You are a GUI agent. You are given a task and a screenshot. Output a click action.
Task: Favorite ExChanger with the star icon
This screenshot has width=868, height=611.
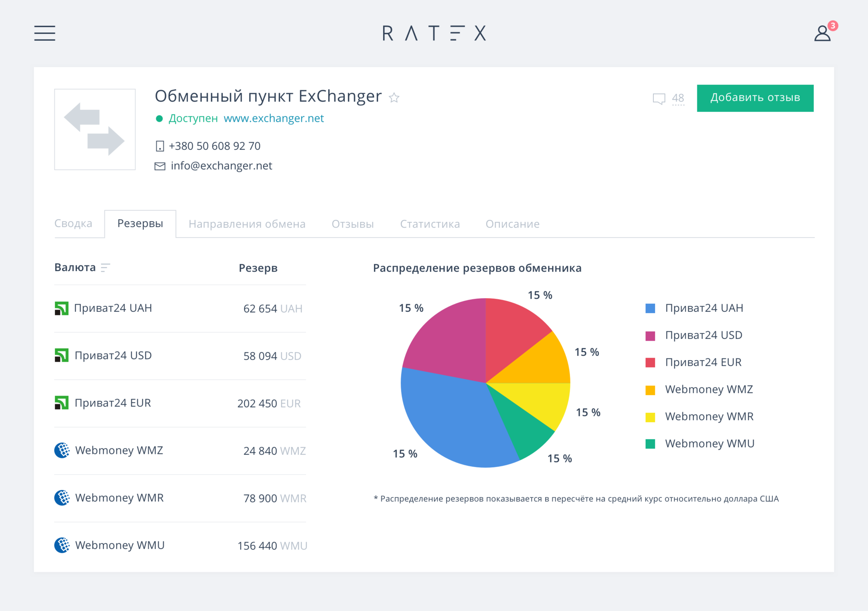click(394, 97)
